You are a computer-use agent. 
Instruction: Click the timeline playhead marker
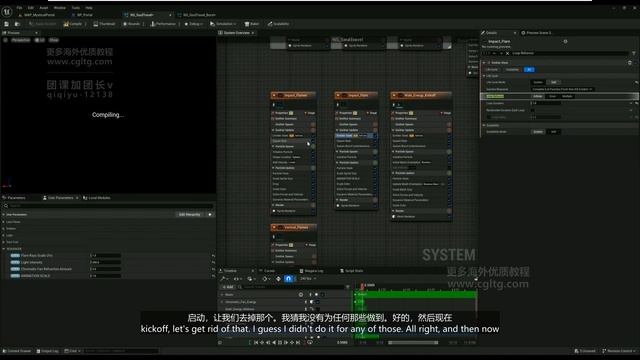[x=362, y=286]
